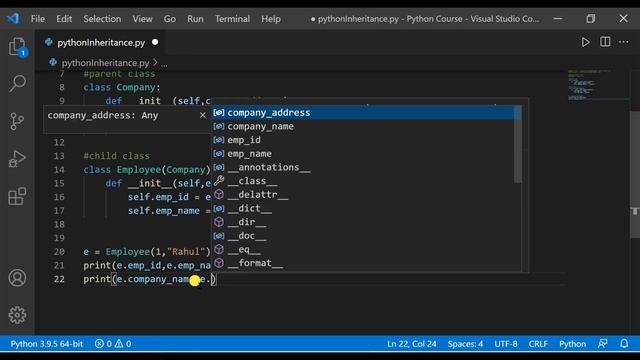Split the editor to the right
Image resolution: width=640 pixels, height=360 pixels.
[x=605, y=42]
